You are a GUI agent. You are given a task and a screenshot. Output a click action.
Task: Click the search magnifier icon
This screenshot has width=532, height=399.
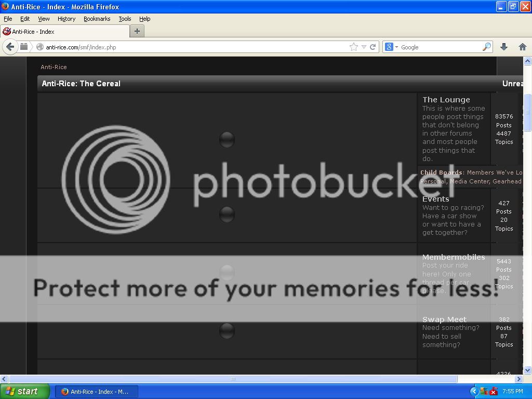pyautogui.click(x=486, y=47)
